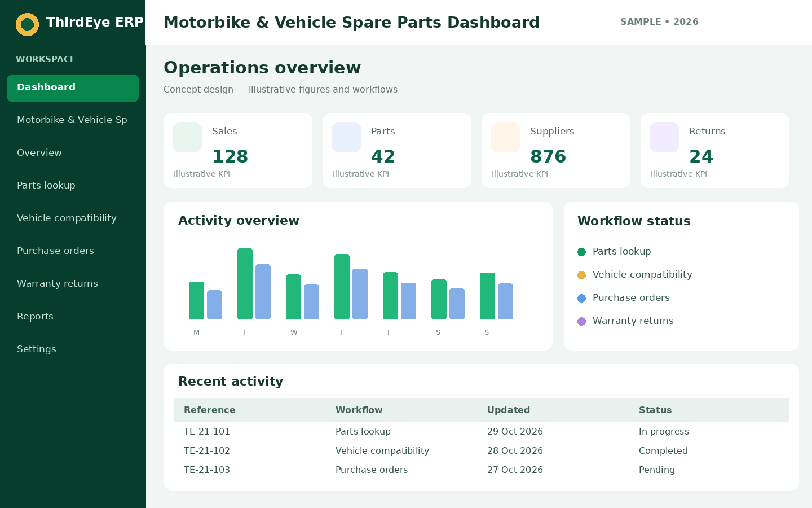This screenshot has width=812, height=508.
Task: Click the Workflow column header
Action: [x=359, y=410]
